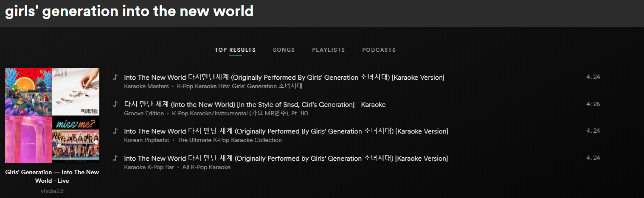Select the track title above Korean Poptastic
This screenshot has width=644, height=198.
(286, 131)
